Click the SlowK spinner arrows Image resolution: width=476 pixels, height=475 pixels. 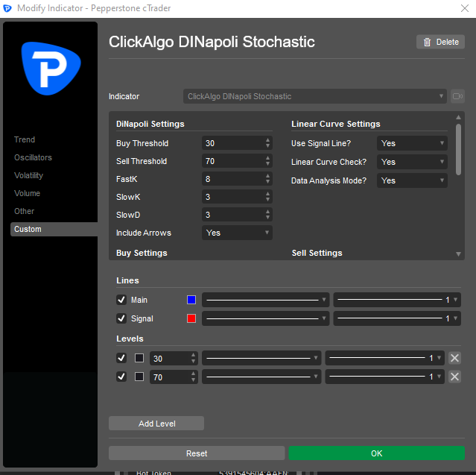pyautogui.click(x=267, y=197)
